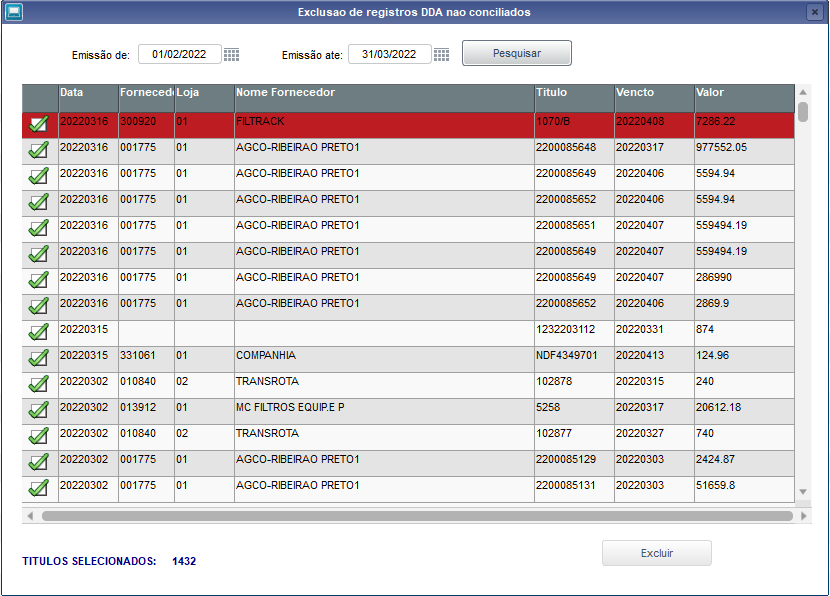Click the valor cell 20612.18
The height and width of the screenshot is (596, 830).
[744, 411]
